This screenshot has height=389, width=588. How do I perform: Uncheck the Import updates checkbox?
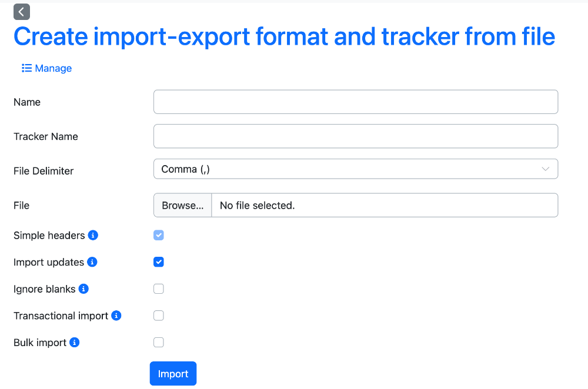click(159, 262)
